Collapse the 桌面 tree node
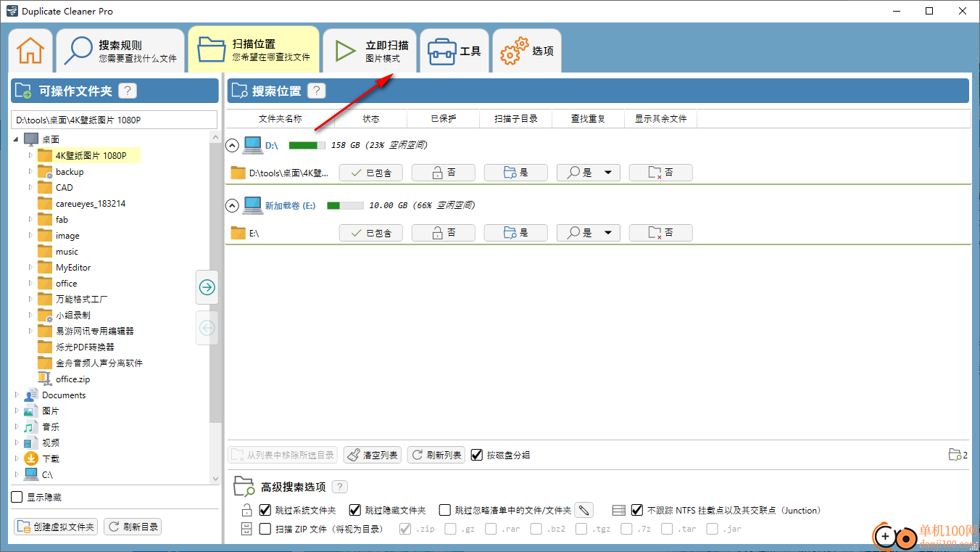Viewport: 980px width, 552px height. pyautogui.click(x=17, y=139)
